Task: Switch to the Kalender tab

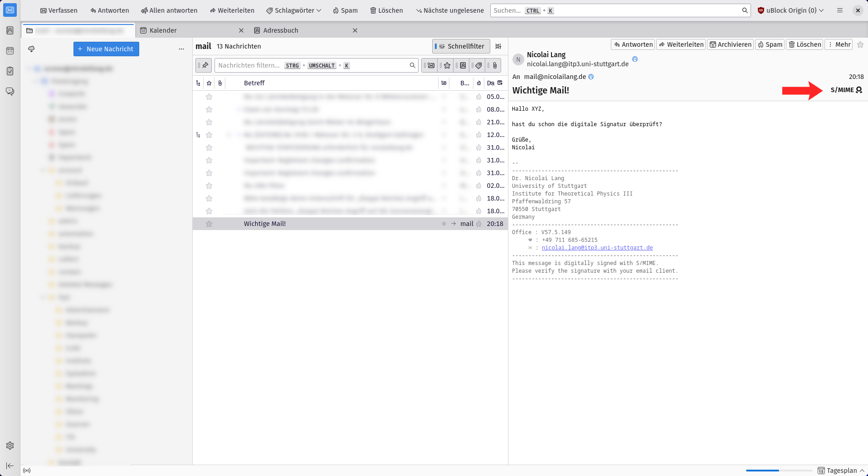Action: [x=163, y=30]
